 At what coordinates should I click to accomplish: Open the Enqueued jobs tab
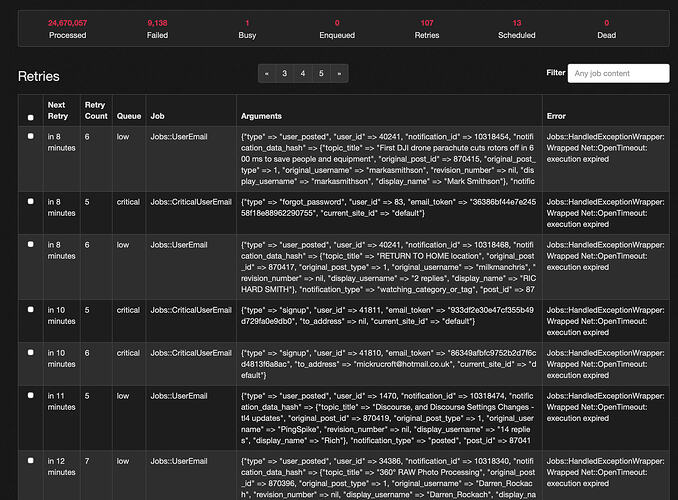pyautogui.click(x=337, y=29)
